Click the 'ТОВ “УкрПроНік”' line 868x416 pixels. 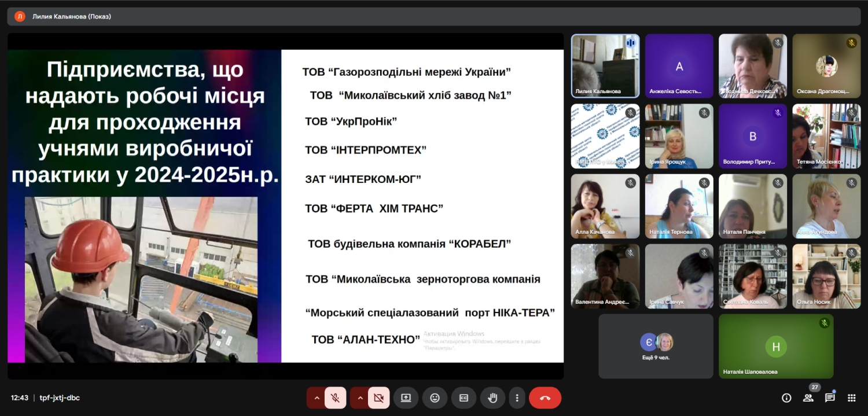tap(351, 122)
